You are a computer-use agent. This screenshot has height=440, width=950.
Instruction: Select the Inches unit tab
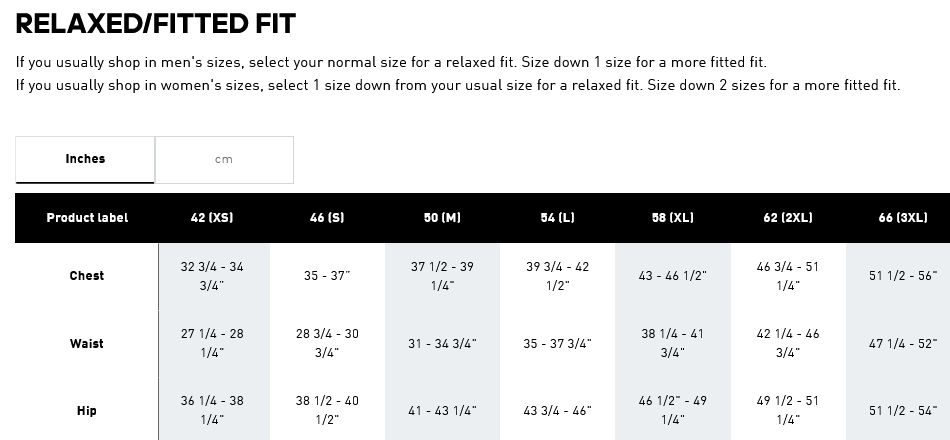point(85,159)
